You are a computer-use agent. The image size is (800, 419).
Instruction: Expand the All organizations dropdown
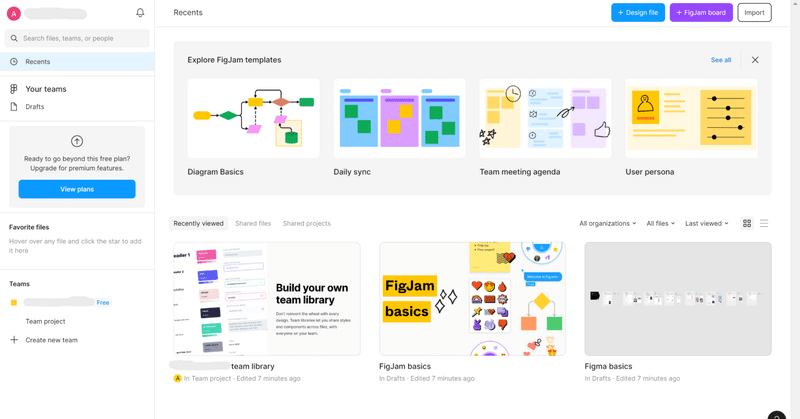coord(607,224)
